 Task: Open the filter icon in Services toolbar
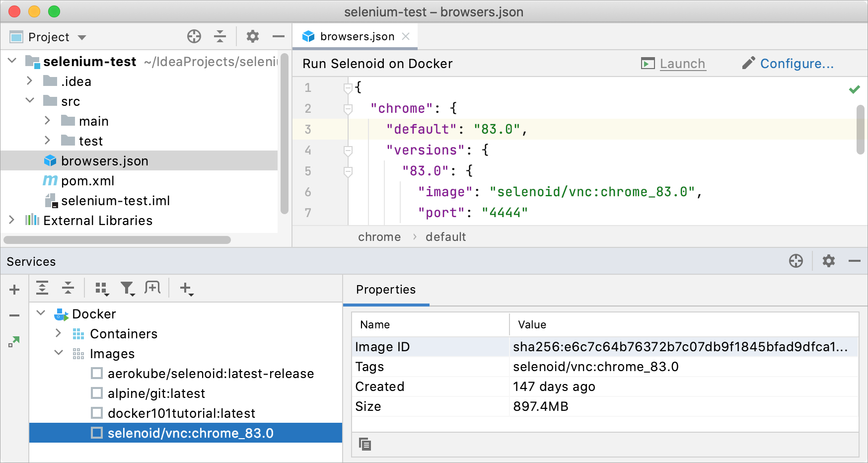(x=128, y=288)
